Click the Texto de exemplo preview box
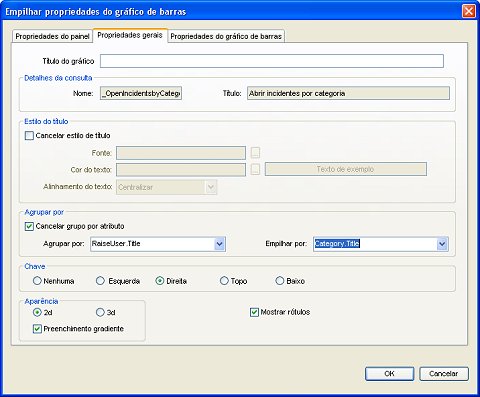The image size is (480, 397). (346, 169)
